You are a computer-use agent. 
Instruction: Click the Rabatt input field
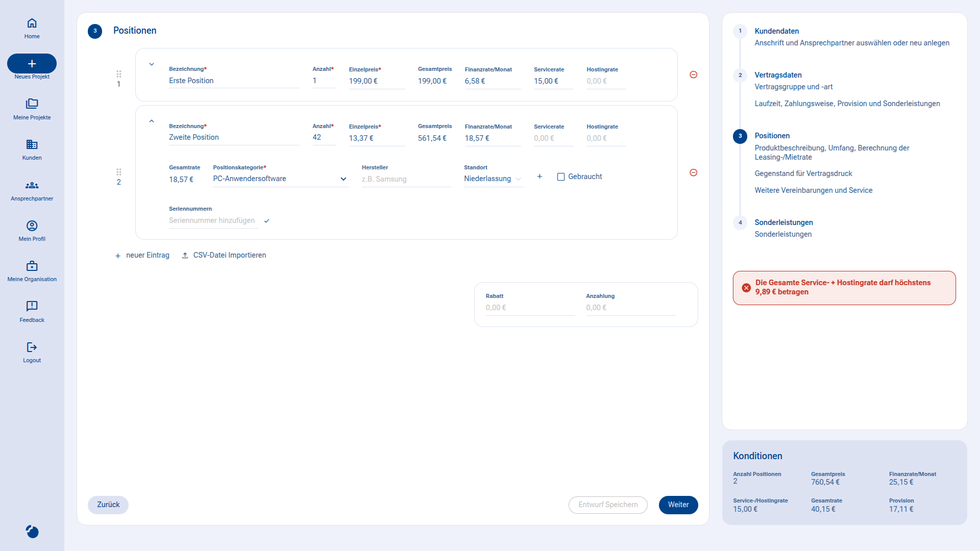coord(530,308)
